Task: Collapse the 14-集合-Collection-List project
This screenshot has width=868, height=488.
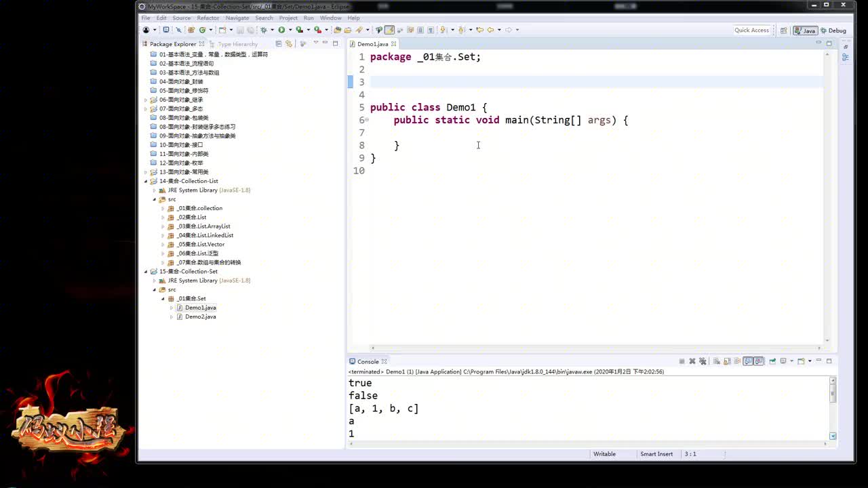Action: pos(146,181)
